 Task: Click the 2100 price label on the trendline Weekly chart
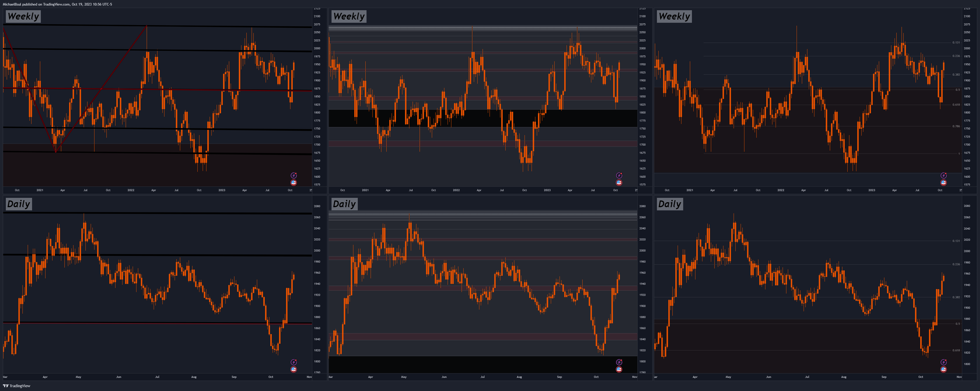click(317, 16)
